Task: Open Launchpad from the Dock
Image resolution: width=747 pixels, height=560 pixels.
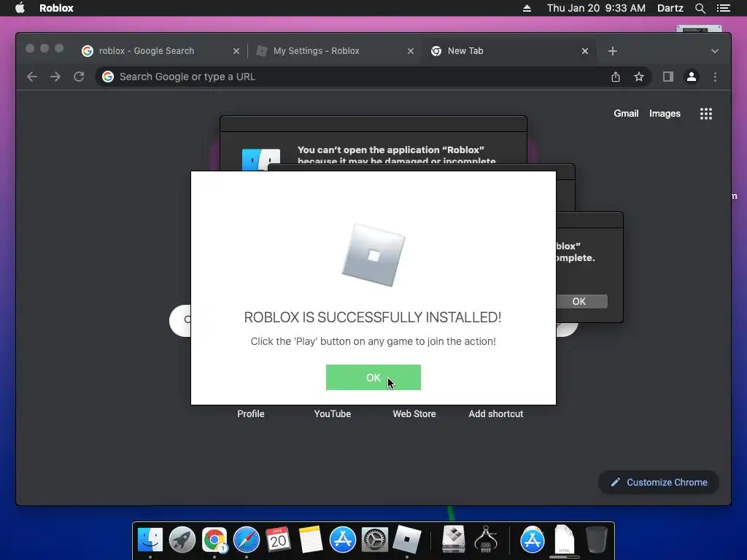Action: pyautogui.click(x=182, y=540)
